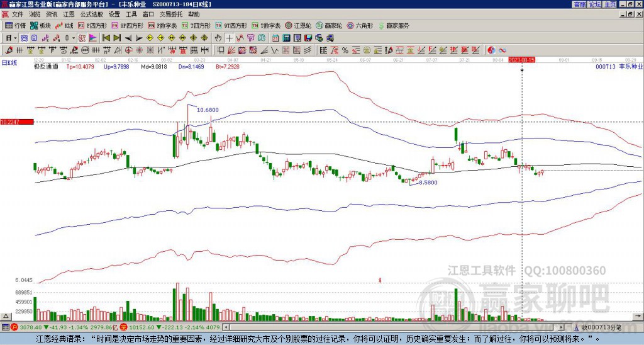Click the 10.6800 high price label
Screen dimensions: 644x345
pos(208,110)
